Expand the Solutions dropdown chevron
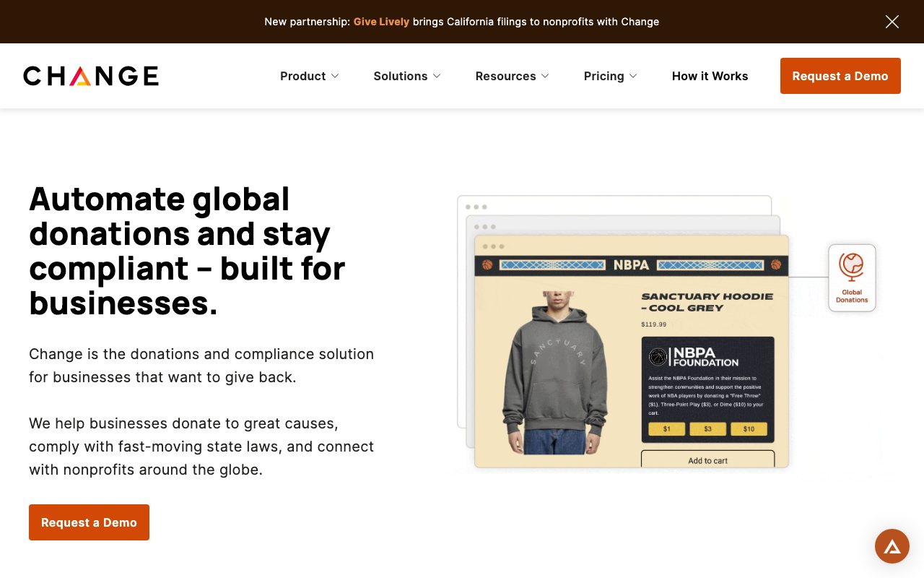Viewport: 924px width, 578px height. [x=437, y=76]
